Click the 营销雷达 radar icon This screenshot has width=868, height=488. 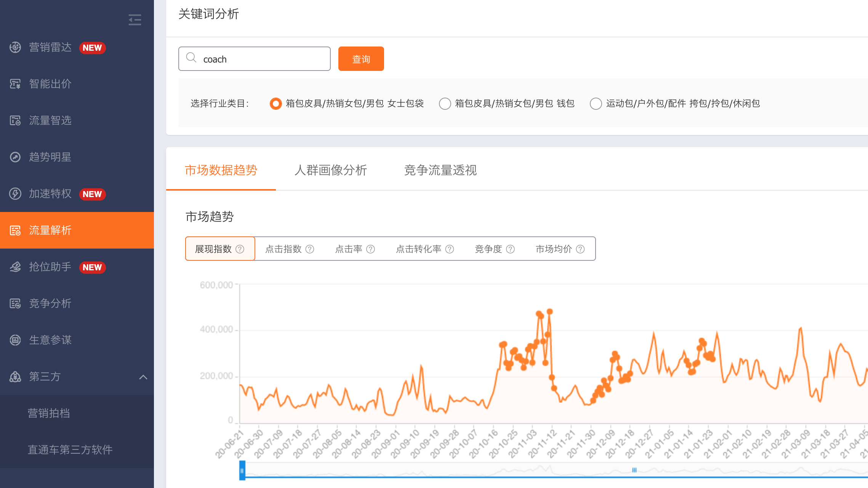(15, 47)
